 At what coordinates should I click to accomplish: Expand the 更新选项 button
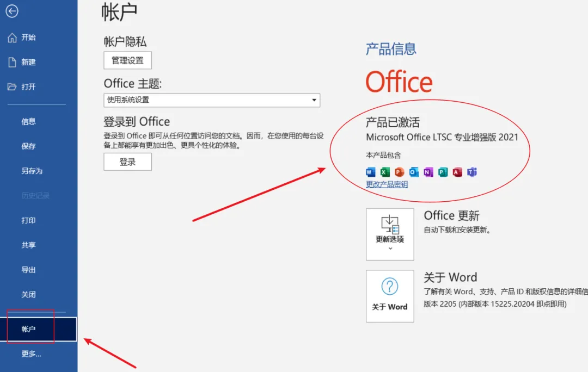pos(390,234)
